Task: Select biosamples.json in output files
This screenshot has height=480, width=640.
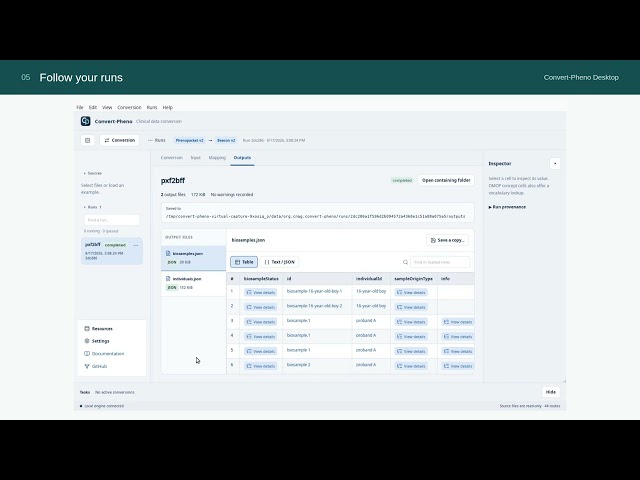Action: pos(193,258)
